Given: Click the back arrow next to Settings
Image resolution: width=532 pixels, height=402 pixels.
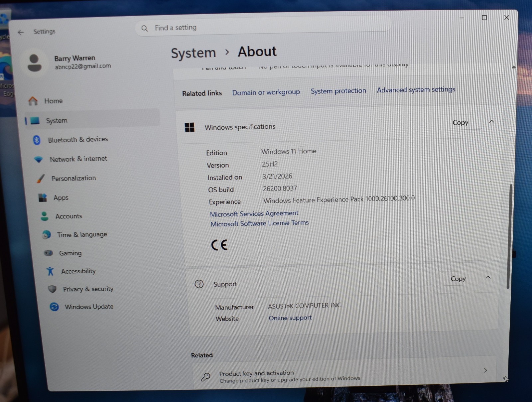Looking at the screenshot, I should [x=21, y=32].
